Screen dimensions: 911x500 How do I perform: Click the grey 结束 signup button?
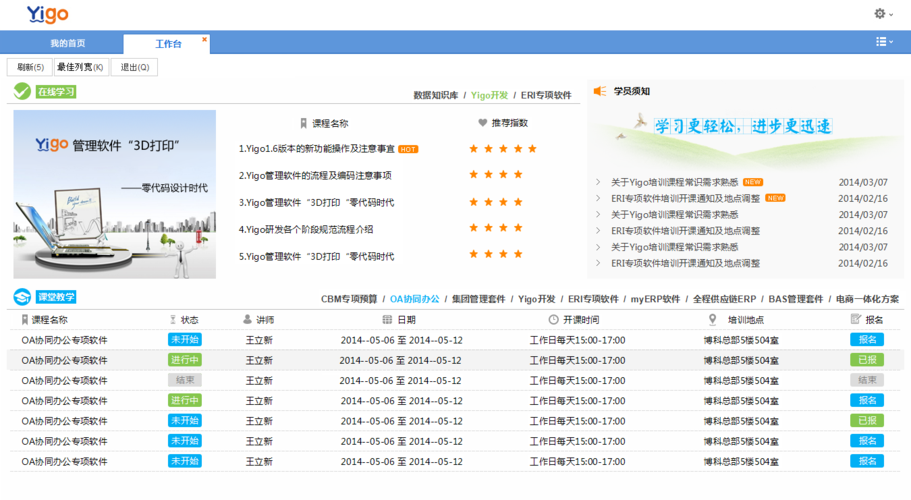[x=867, y=380]
